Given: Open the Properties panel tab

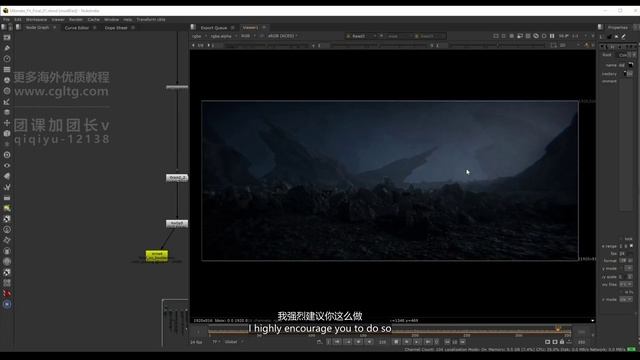Looking at the screenshot, I should [618, 28].
